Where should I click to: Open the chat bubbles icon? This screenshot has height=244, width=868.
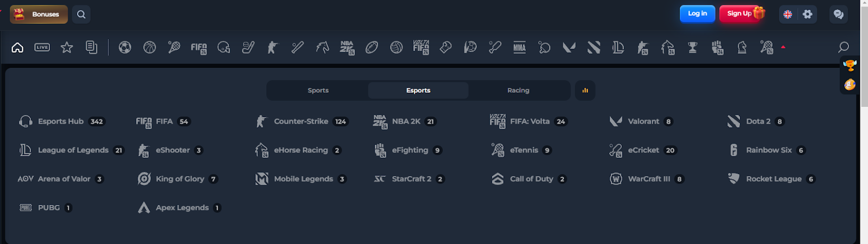pyautogui.click(x=839, y=14)
